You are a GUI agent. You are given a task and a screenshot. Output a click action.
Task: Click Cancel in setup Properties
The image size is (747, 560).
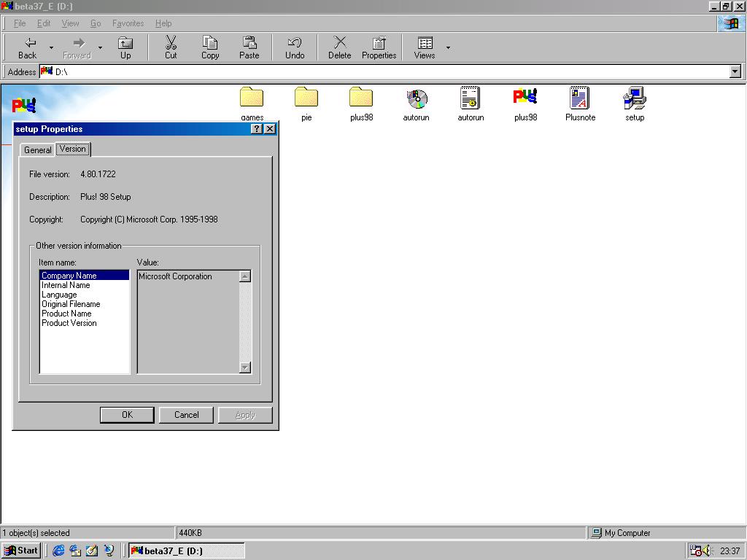point(186,415)
